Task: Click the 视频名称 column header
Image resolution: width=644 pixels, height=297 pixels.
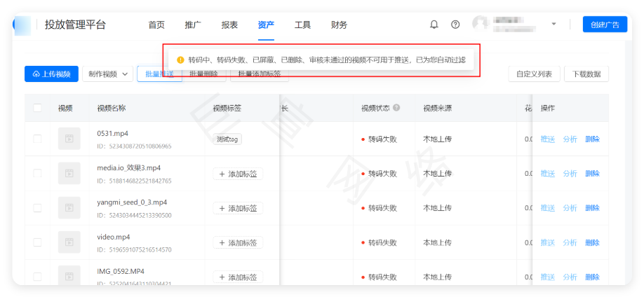Action: click(112, 109)
